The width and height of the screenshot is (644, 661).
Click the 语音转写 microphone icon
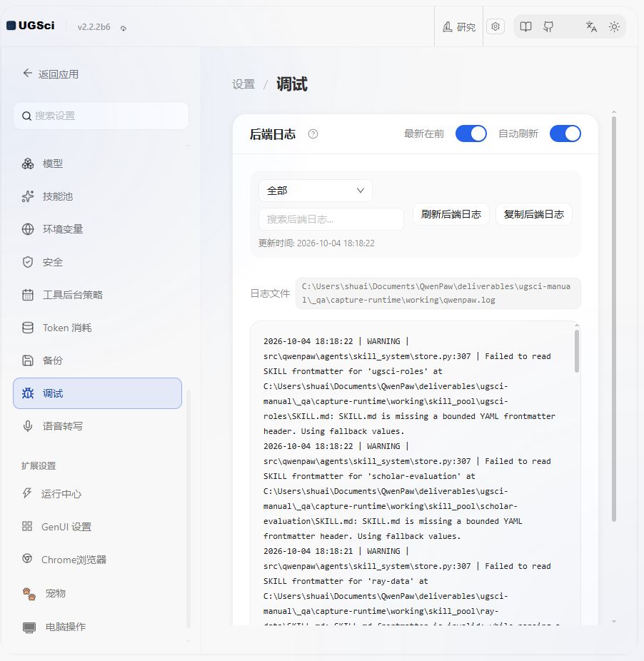[x=28, y=426]
